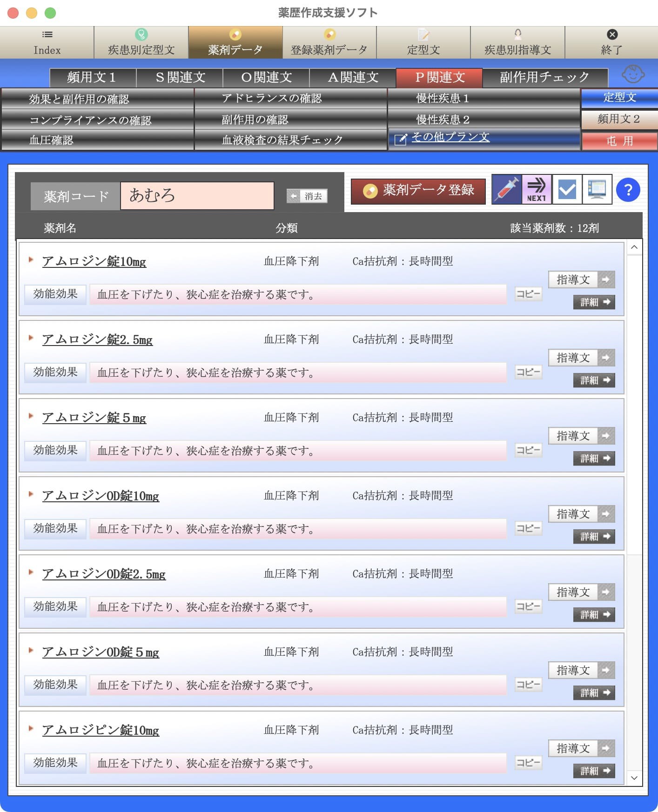
Task: Open アムロジピン錠10mg drug link
Action: click(101, 730)
